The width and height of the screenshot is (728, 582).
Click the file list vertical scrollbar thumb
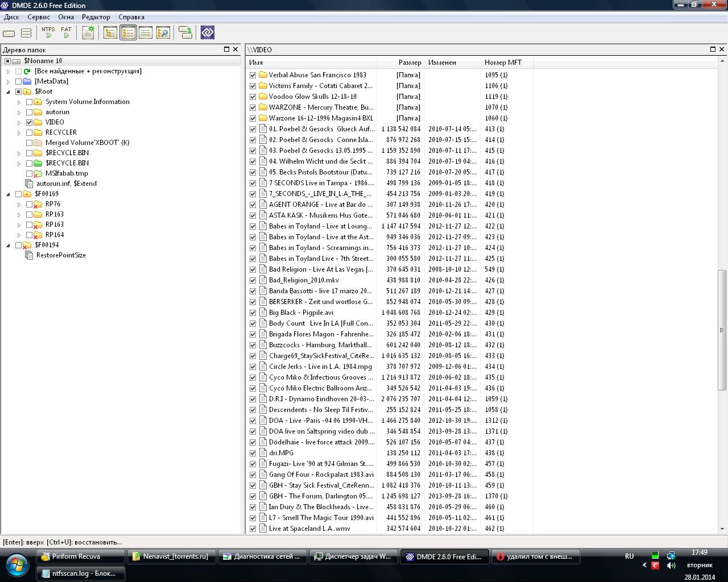click(x=722, y=330)
